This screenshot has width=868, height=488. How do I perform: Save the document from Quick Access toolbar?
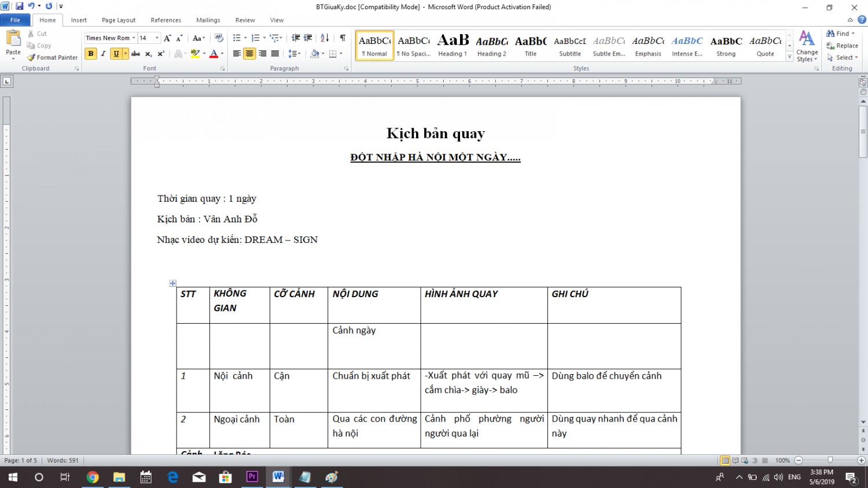(x=19, y=6)
